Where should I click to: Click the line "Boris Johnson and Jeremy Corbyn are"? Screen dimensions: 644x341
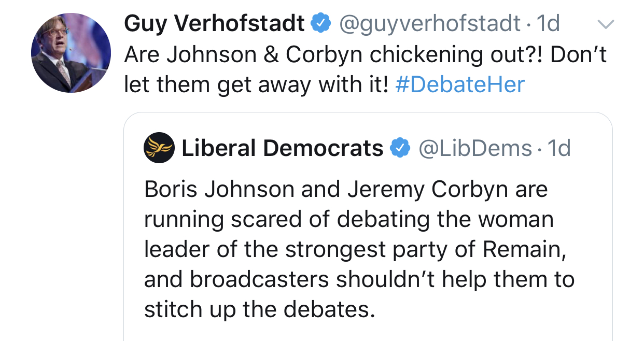(346, 190)
